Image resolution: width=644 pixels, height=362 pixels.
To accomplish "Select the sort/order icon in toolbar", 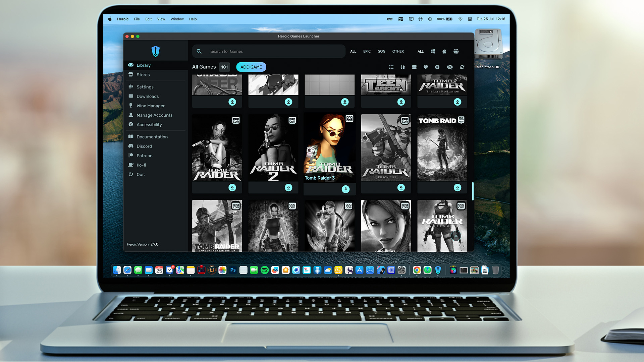I will pos(402,67).
